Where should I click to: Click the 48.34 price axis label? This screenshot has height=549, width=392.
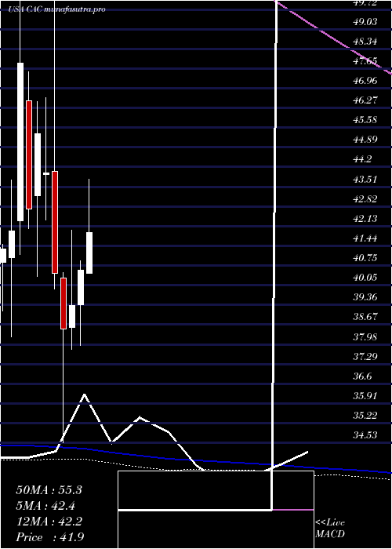pos(365,42)
